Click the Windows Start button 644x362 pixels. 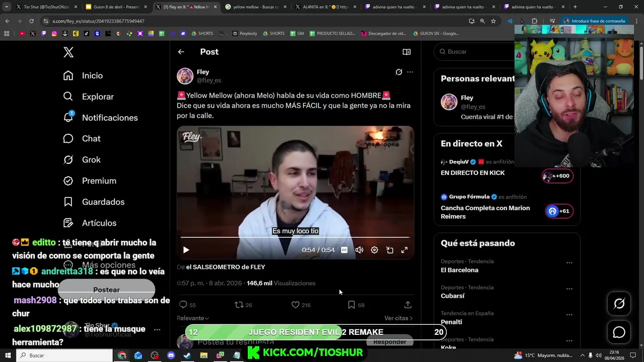click(8, 355)
